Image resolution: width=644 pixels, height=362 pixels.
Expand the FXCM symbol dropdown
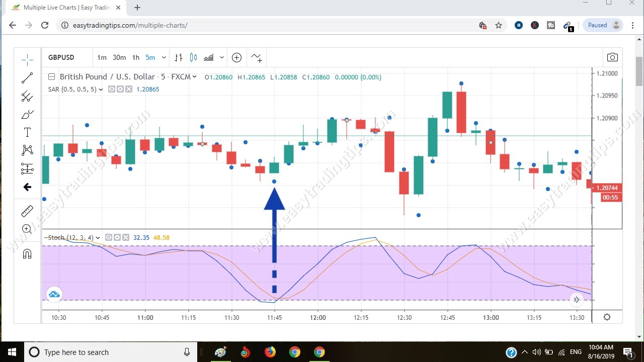pyautogui.click(x=195, y=76)
